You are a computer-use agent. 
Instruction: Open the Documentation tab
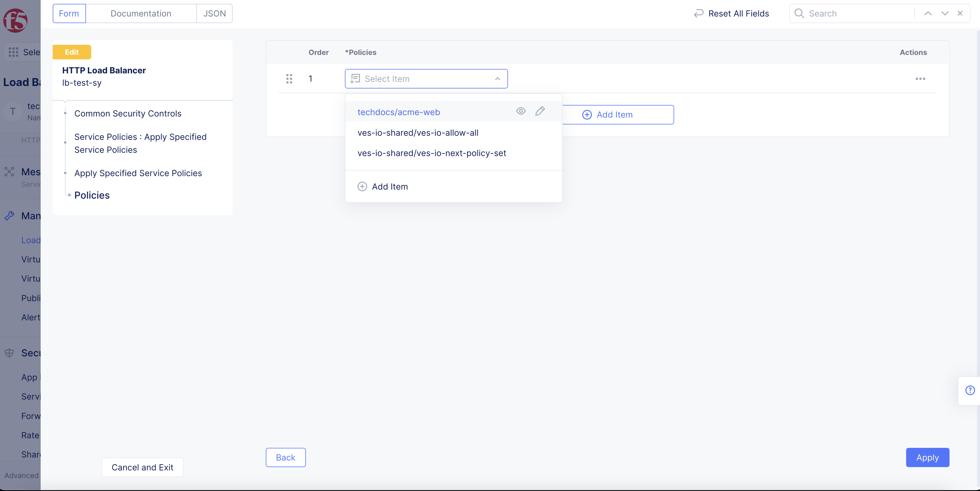point(141,13)
